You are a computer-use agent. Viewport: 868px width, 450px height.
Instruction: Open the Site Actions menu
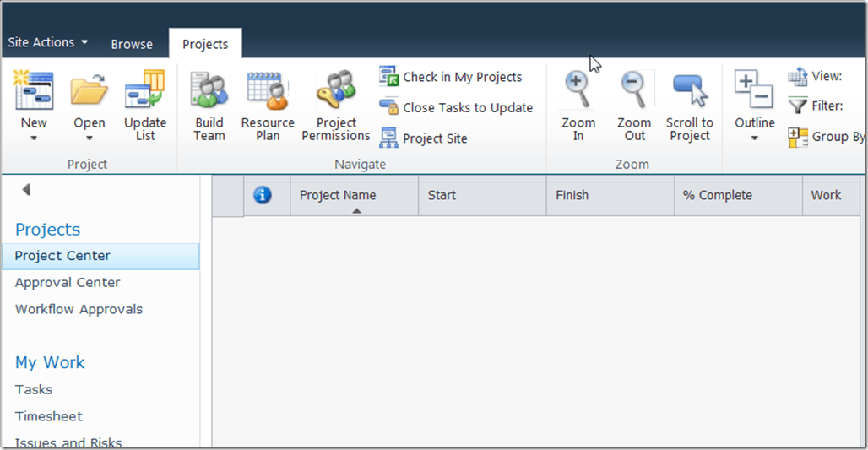click(47, 42)
